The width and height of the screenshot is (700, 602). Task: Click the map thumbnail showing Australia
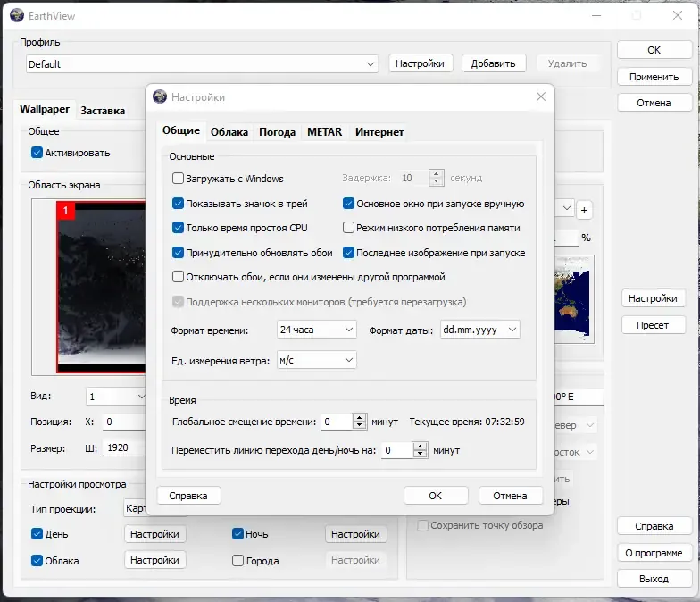coord(573,298)
